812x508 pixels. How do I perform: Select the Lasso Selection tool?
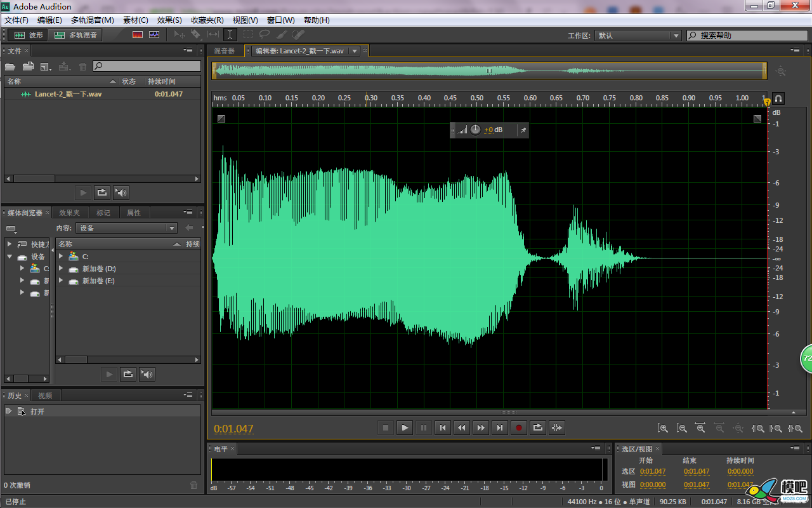tap(265, 35)
